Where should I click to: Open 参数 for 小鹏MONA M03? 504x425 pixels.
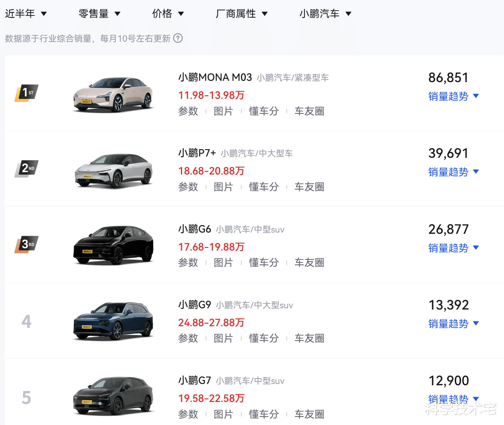tap(188, 111)
